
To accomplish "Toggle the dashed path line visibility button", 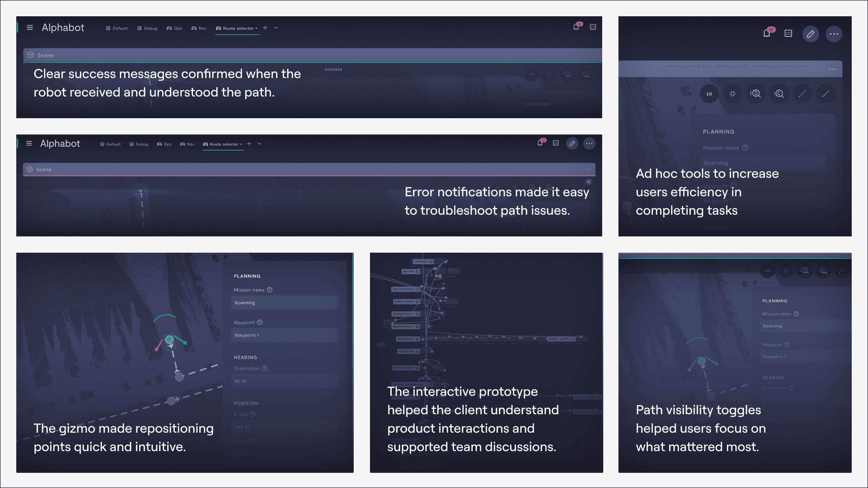I will 802,94.
